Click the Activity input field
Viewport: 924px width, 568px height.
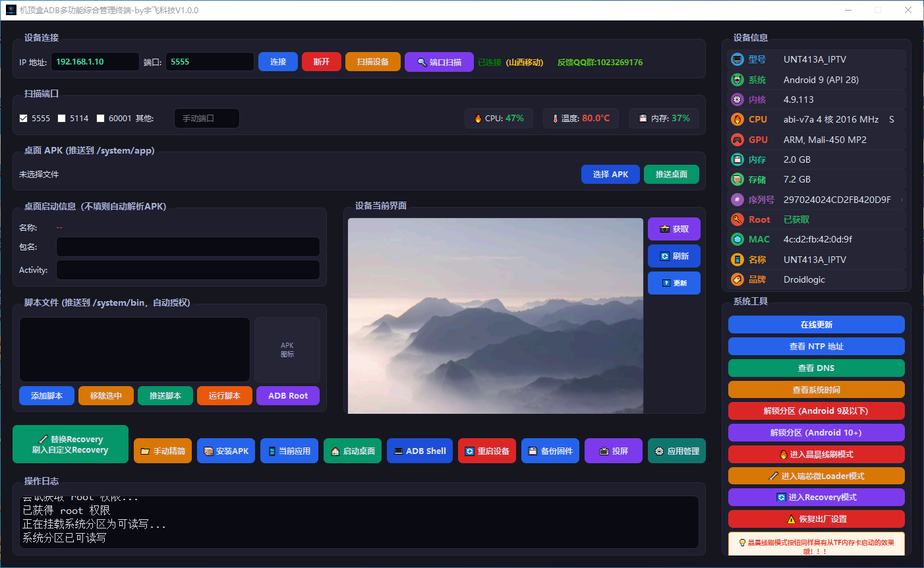(188, 270)
